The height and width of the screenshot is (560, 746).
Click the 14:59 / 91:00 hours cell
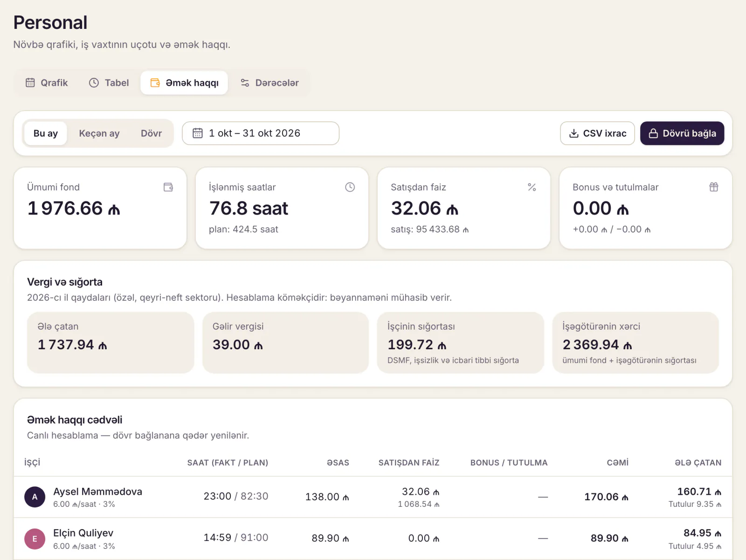236,538
